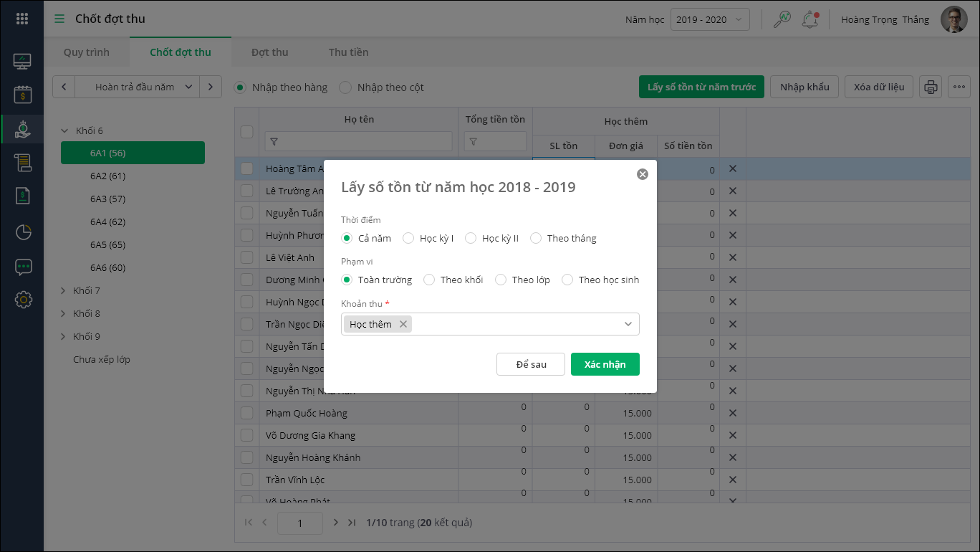This screenshot has width=980, height=552.
Task: Click the print icon in toolbar
Action: pyautogui.click(x=931, y=87)
